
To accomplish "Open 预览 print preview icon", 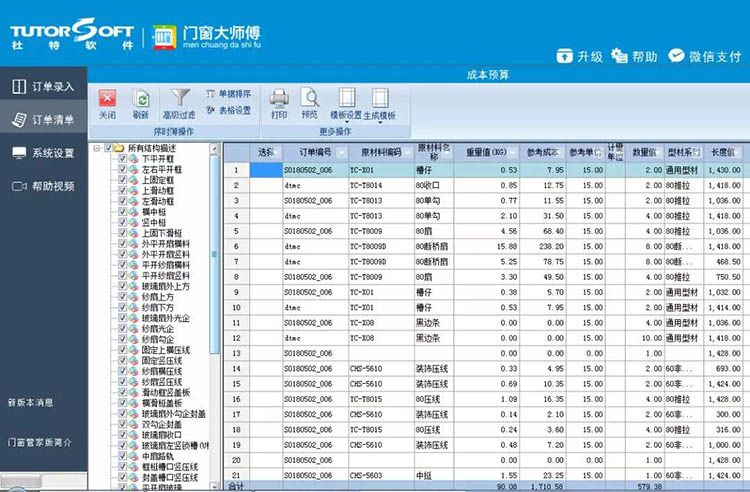I will click(x=310, y=99).
